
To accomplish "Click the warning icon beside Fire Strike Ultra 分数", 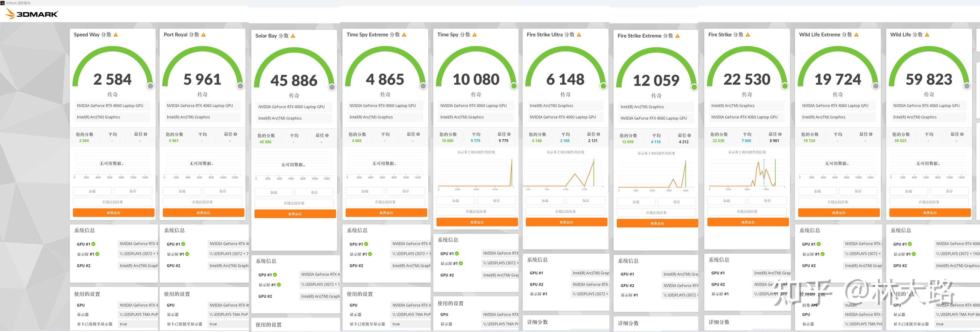I will pos(579,35).
